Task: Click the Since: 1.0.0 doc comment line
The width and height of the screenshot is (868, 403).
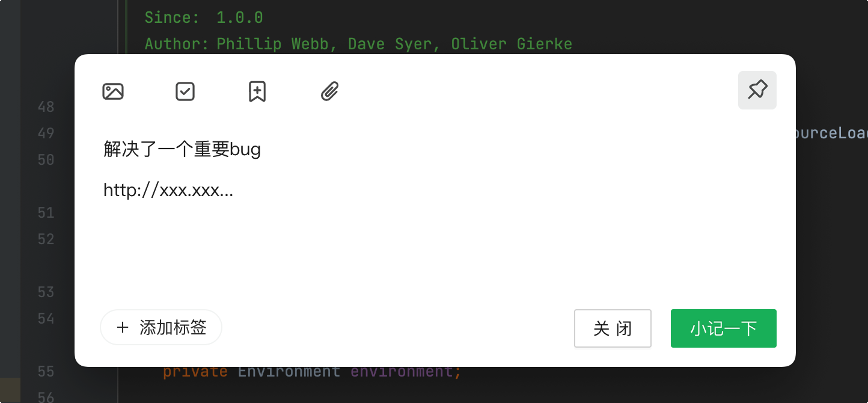Action: pyautogui.click(x=204, y=17)
